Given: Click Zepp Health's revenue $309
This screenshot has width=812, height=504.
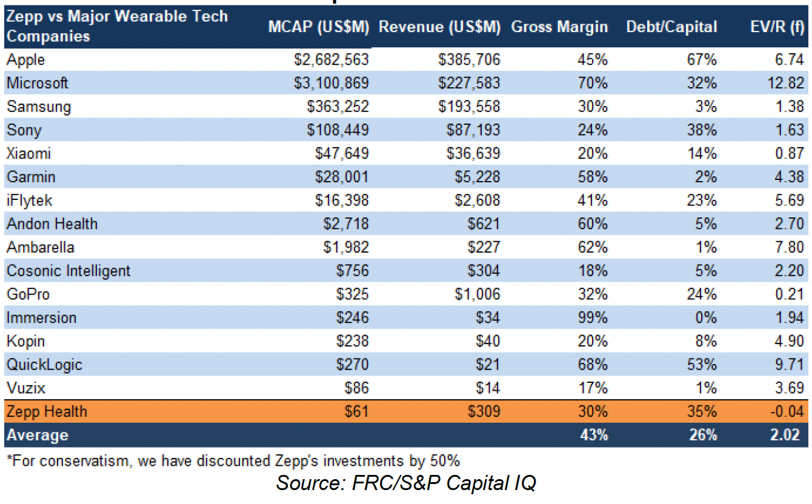Looking at the screenshot, I should tap(483, 412).
